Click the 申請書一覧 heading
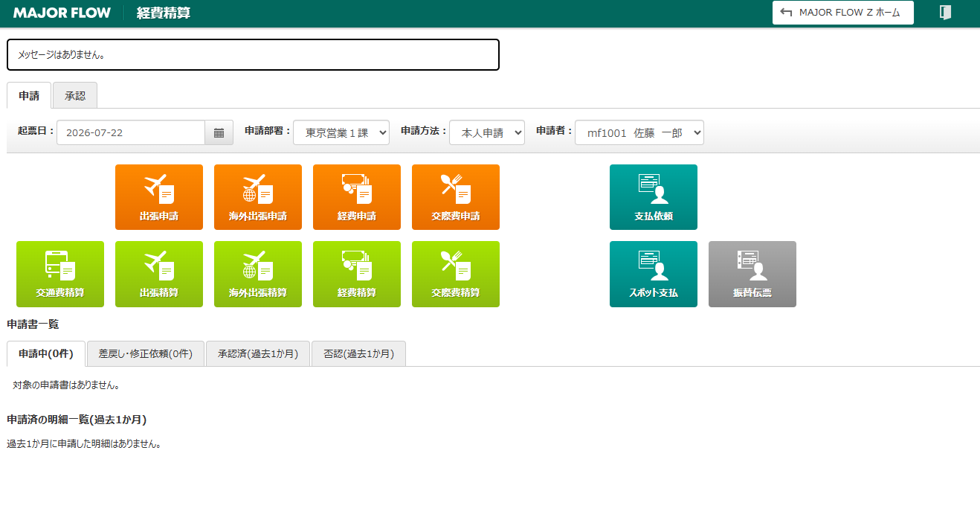Screen dimensions: 980x523 [33, 324]
